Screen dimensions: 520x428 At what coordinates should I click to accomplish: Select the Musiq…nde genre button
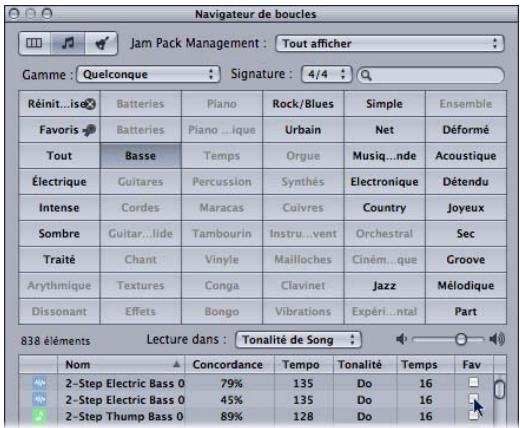pos(384,156)
